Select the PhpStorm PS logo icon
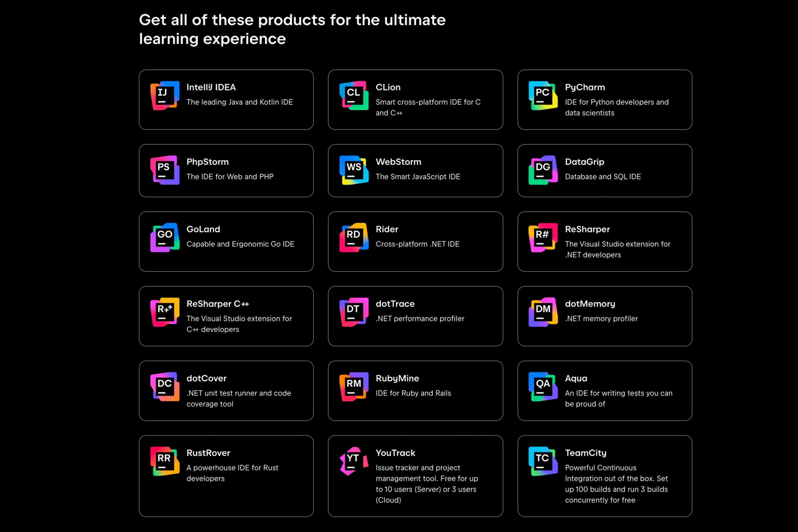 coord(165,170)
